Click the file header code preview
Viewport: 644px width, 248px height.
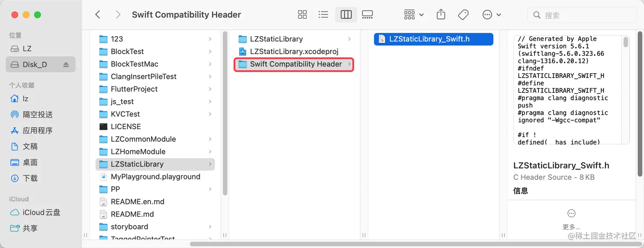pyautogui.click(x=567, y=90)
